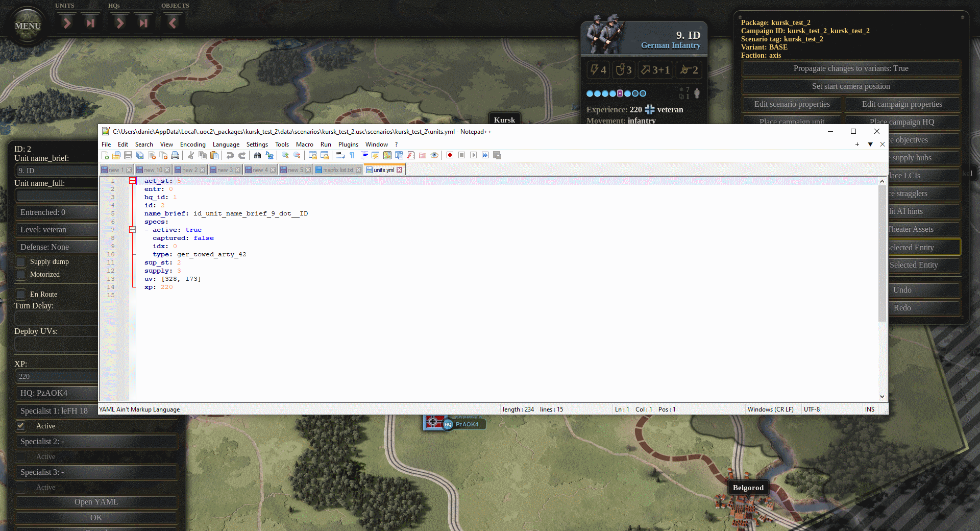Open the Specialist 1: leFH 18 selector

pyautogui.click(x=57, y=411)
